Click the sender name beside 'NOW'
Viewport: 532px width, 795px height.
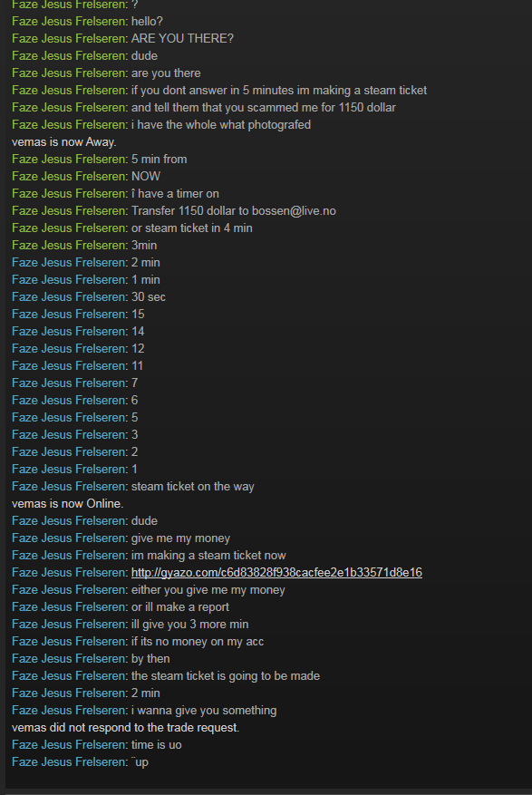point(70,177)
